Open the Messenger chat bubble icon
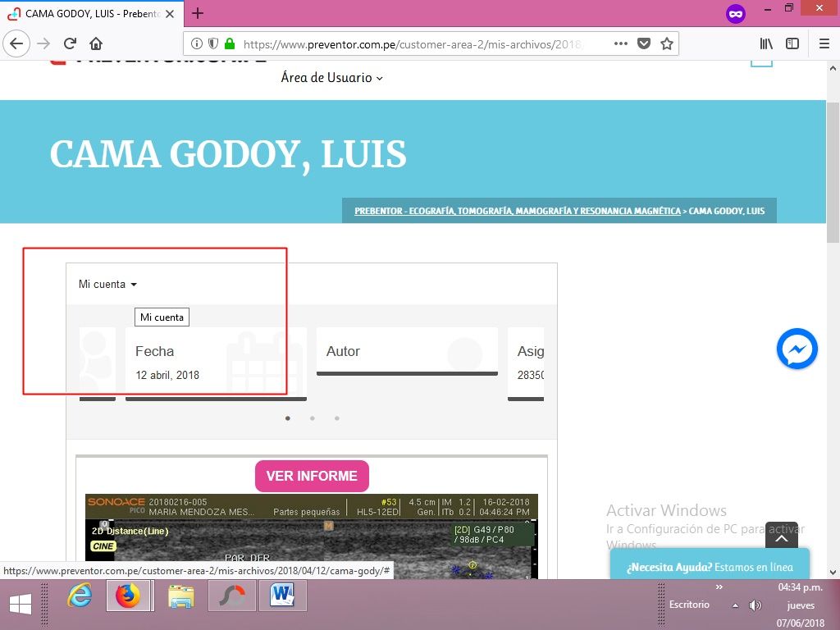 [x=797, y=349]
